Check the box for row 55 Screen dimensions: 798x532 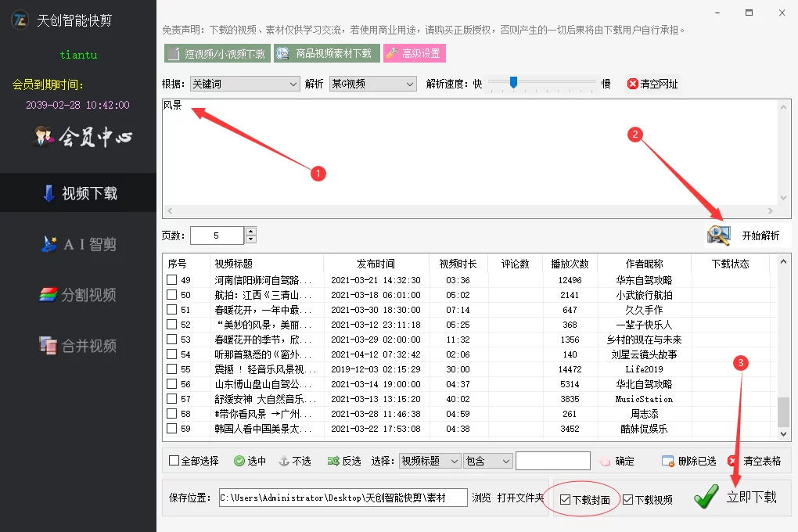[x=171, y=369]
